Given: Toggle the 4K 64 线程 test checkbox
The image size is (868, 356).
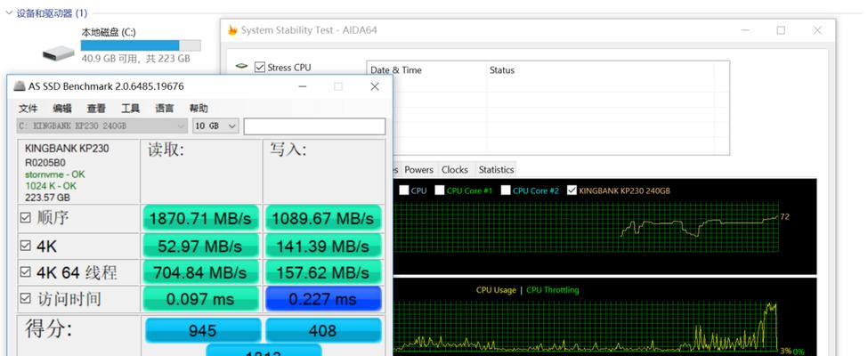Looking at the screenshot, I should (x=26, y=272).
